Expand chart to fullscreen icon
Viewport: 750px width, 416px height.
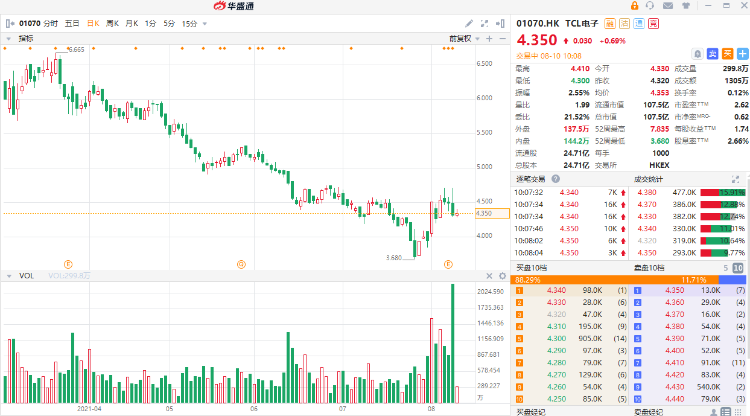[485, 23]
